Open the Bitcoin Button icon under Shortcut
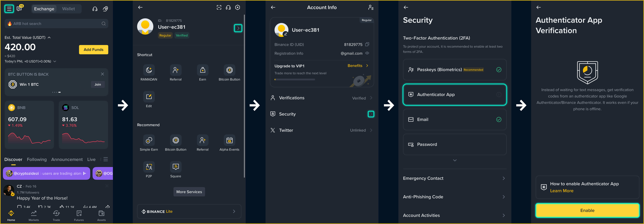The image size is (644, 224). pos(229,70)
